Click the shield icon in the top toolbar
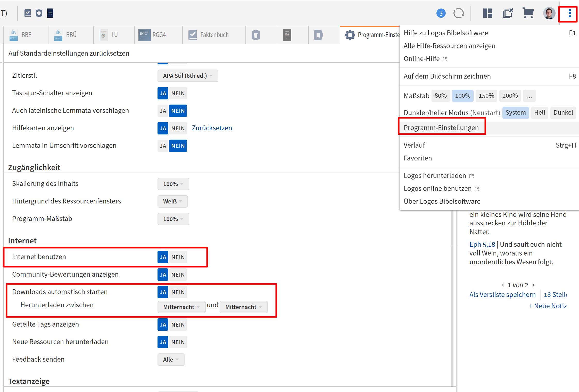The image size is (579, 392). [x=39, y=13]
